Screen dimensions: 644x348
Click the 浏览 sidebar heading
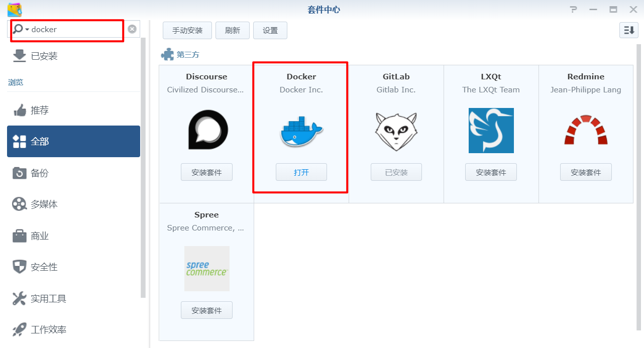16,82
